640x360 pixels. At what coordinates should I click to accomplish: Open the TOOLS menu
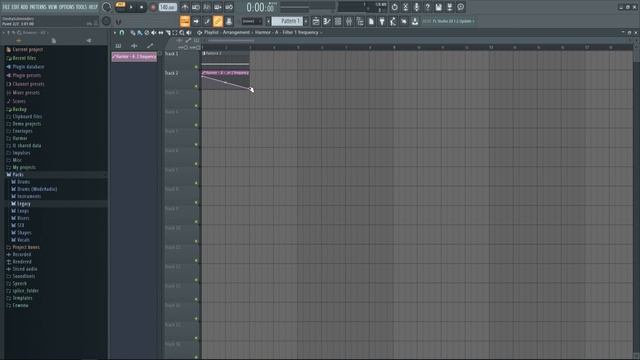(x=81, y=7)
